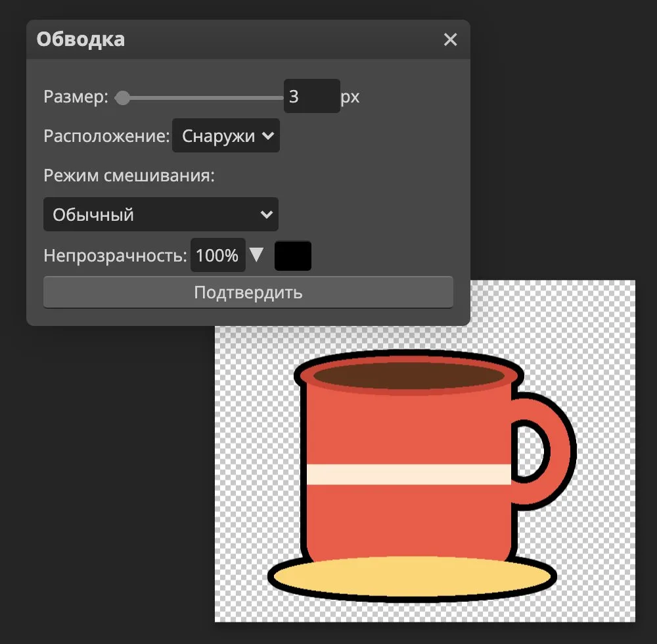Click the px unit label

[x=350, y=97]
